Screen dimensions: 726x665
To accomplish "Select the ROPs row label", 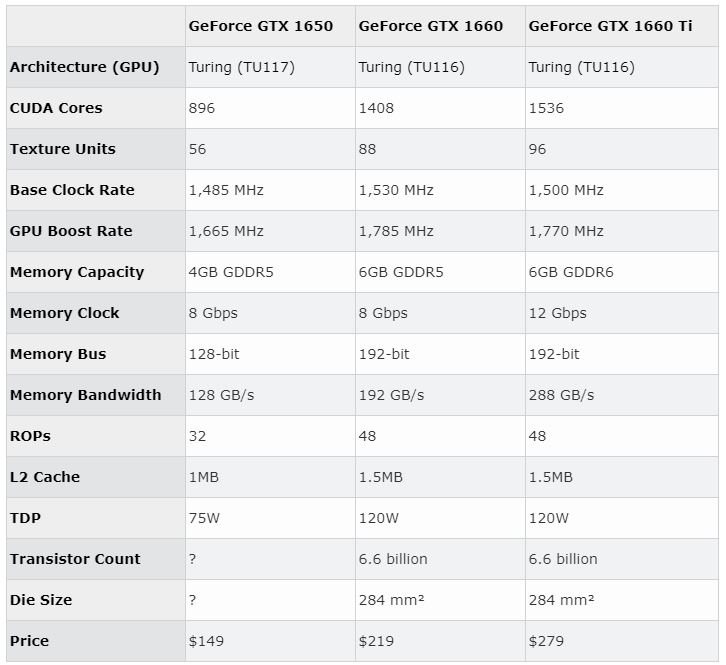I will [x=30, y=436].
